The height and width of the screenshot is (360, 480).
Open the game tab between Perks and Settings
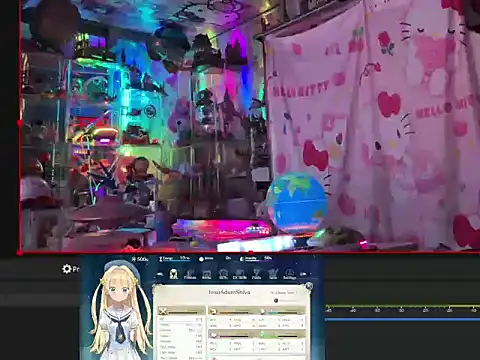click(x=273, y=274)
